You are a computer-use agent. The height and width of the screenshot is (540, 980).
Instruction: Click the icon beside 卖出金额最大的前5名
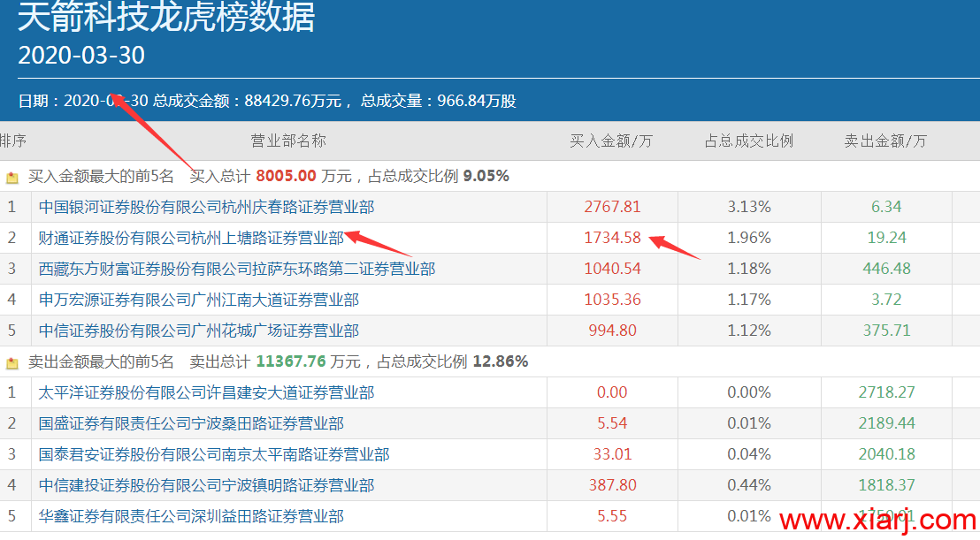[x=11, y=362]
